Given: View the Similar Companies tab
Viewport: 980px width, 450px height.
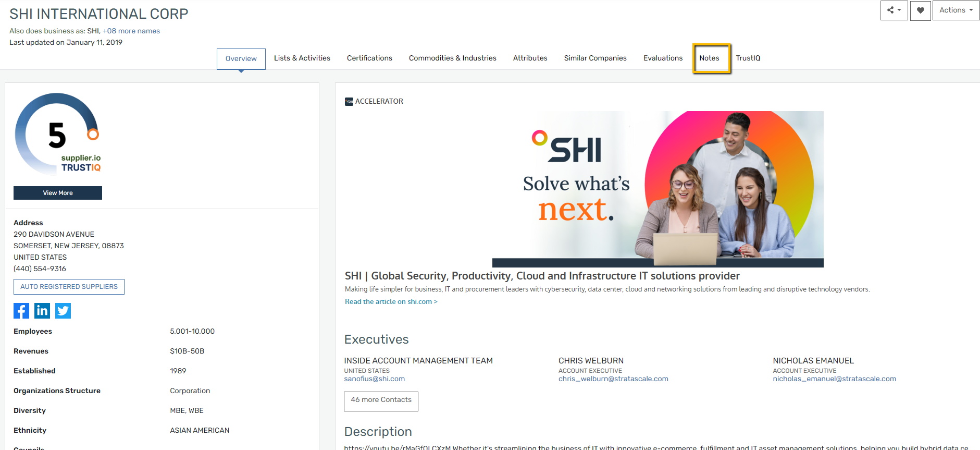Looking at the screenshot, I should (596, 58).
